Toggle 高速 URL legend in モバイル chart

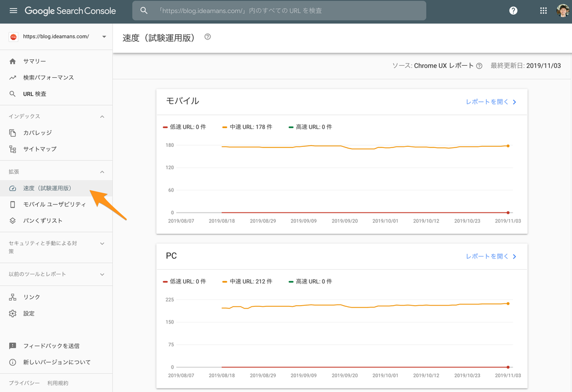click(310, 127)
